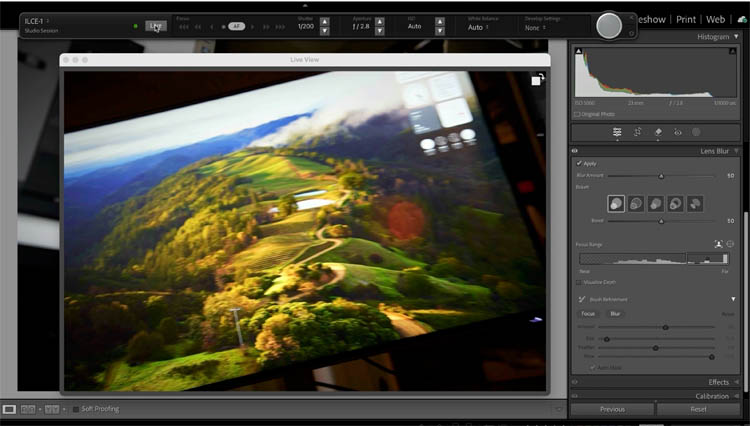The width and height of the screenshot is (750, 426).
Task: Move focus farther by small step (single right arrow)
Action: [253, 27]
